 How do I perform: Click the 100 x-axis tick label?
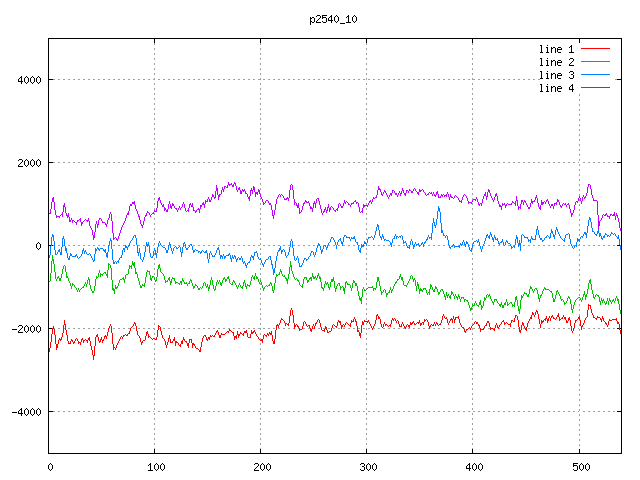point(155,466)
